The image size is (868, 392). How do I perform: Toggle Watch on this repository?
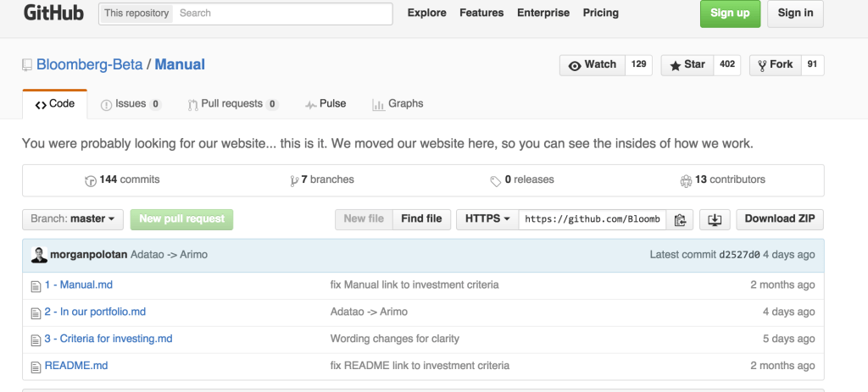point(593,65)
